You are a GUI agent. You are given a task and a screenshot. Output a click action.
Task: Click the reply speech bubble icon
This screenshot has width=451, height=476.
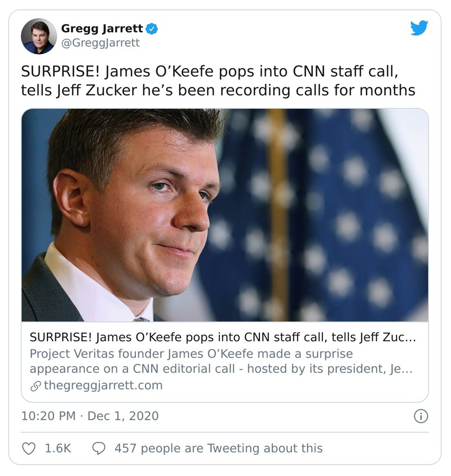click(99, 448)
